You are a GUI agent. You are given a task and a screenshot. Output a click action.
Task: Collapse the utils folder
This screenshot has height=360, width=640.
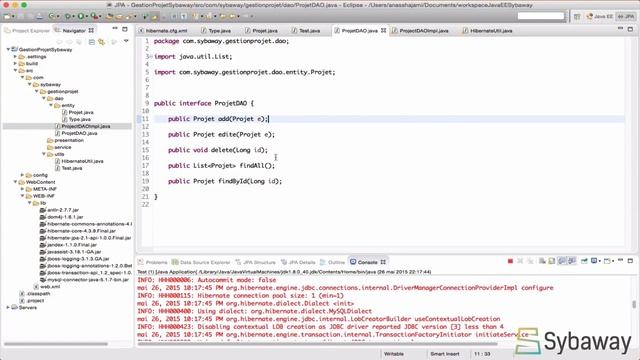[x=44, y=154]
